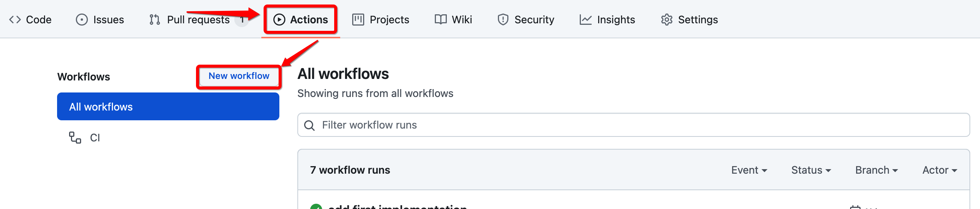Click the Settings gear icon

tap(666, 20)
